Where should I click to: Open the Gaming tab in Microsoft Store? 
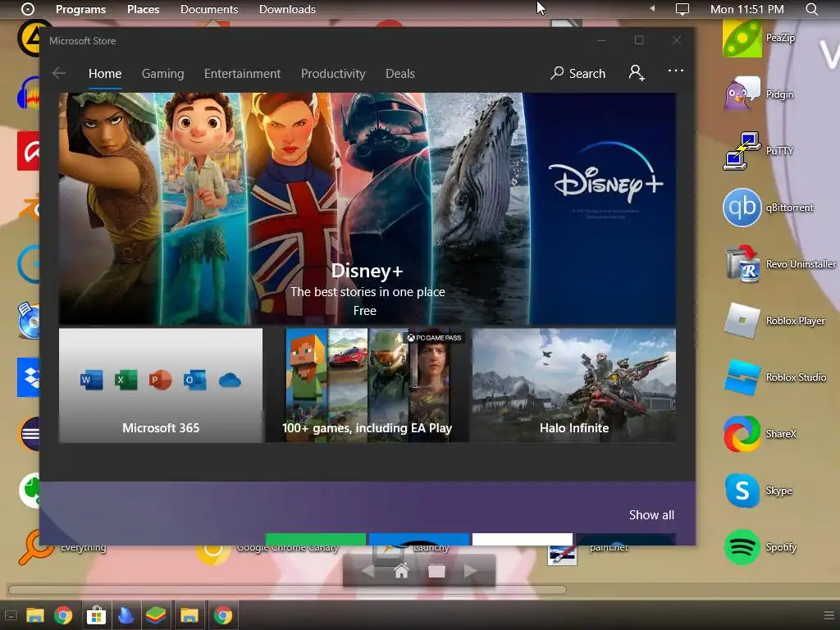coord(163,73)
